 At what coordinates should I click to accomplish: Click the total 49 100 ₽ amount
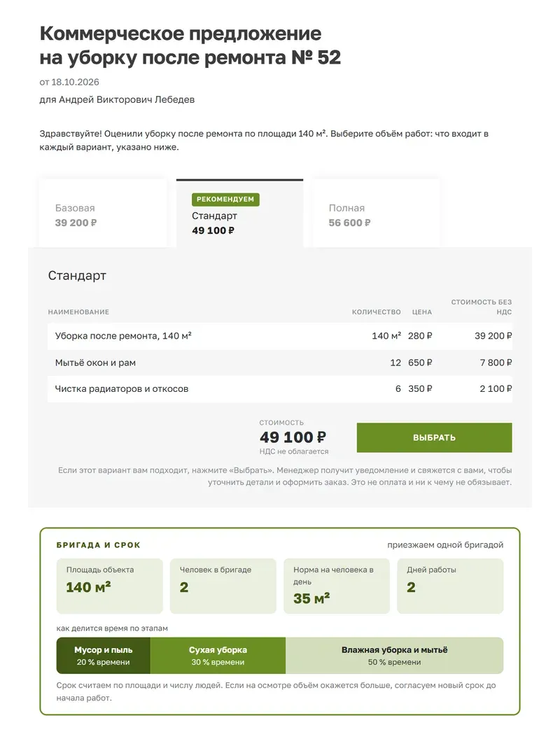click(293, 437)
